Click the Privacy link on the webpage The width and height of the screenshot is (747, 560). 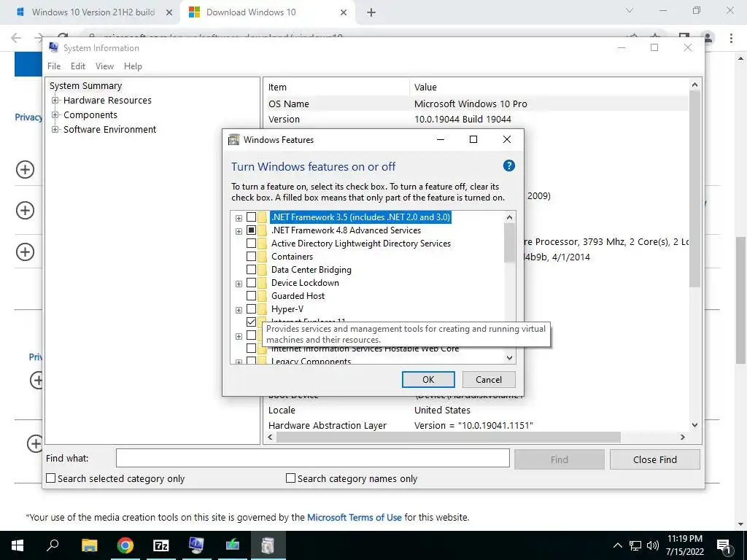(x=28, y=117)
